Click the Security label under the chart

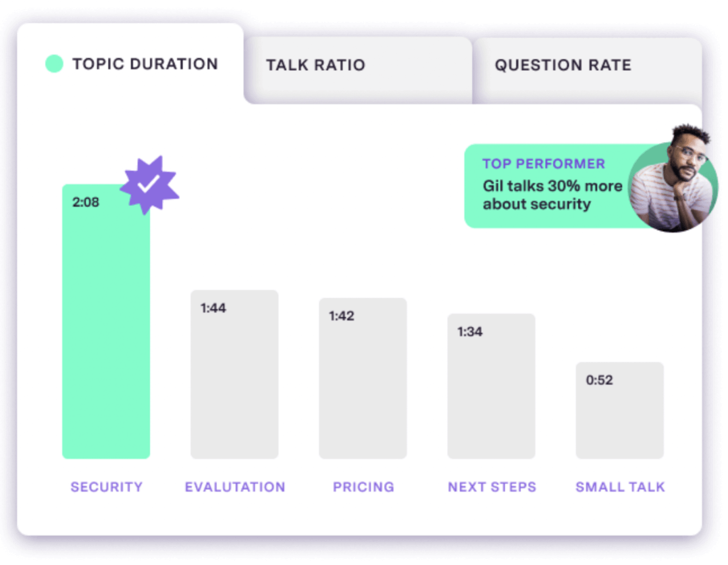pos(106,487)
